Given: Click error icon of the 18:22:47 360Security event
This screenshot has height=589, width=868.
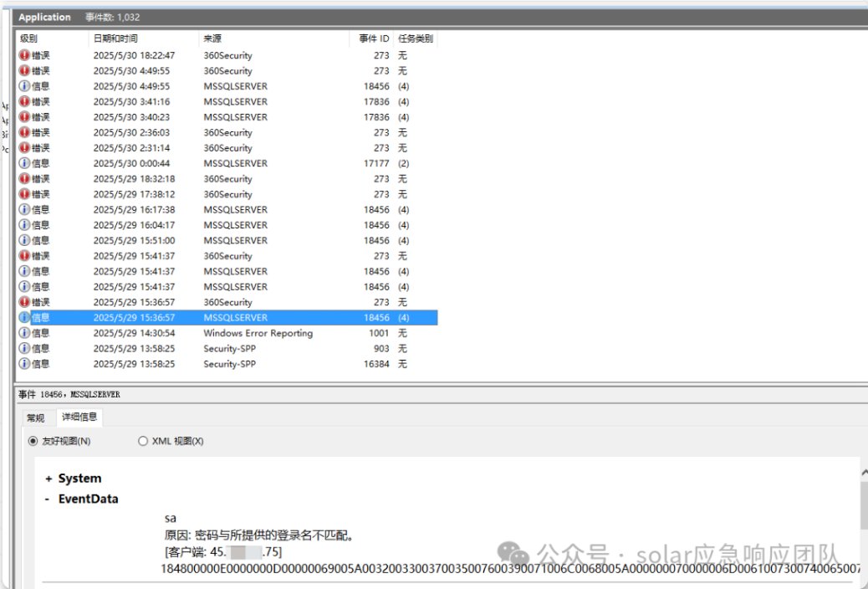Looking at the screenshot, I should tap(24, 55).
